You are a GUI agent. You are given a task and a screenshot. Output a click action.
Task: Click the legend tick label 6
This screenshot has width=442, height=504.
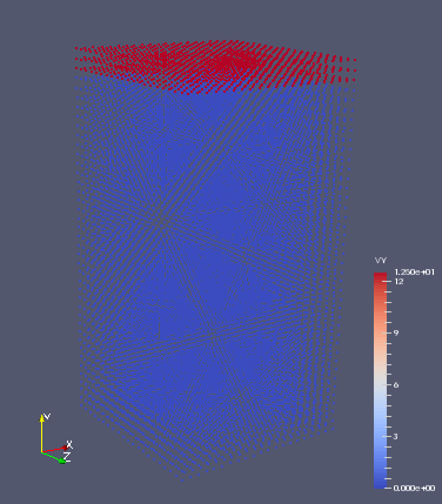pos(396,385)
